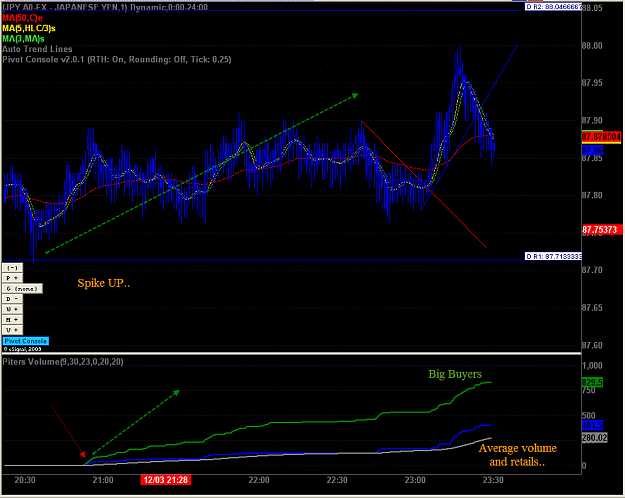Click the 500 volume axis label

[x=589, y=415]
